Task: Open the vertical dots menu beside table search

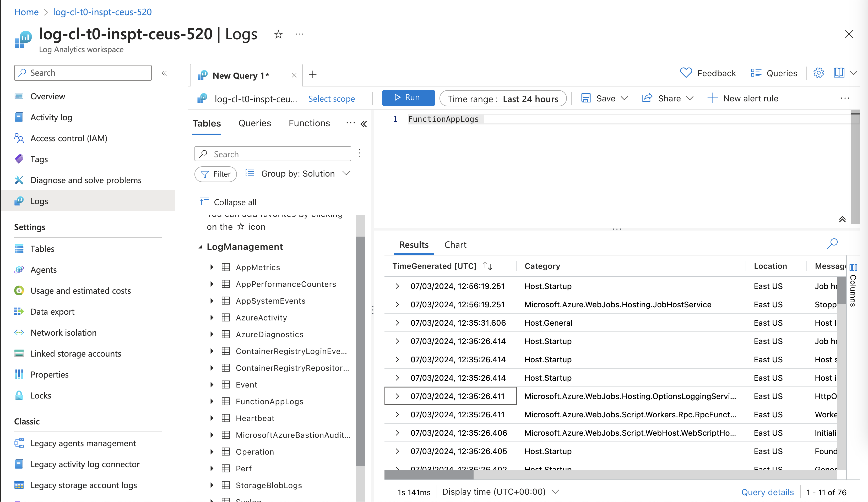Action: (x=360, y=153)
